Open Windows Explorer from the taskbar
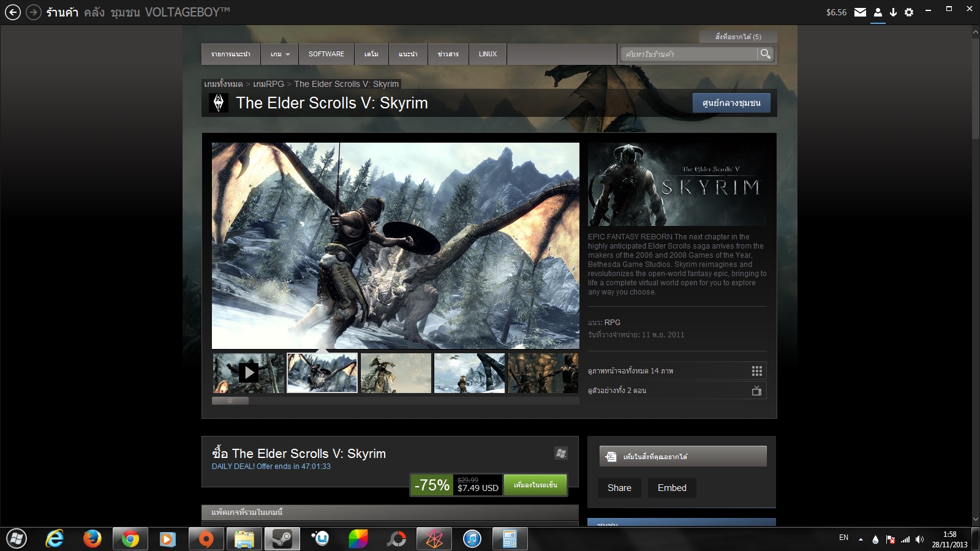This screenshot has width=980, height=551. click(244, 539)
